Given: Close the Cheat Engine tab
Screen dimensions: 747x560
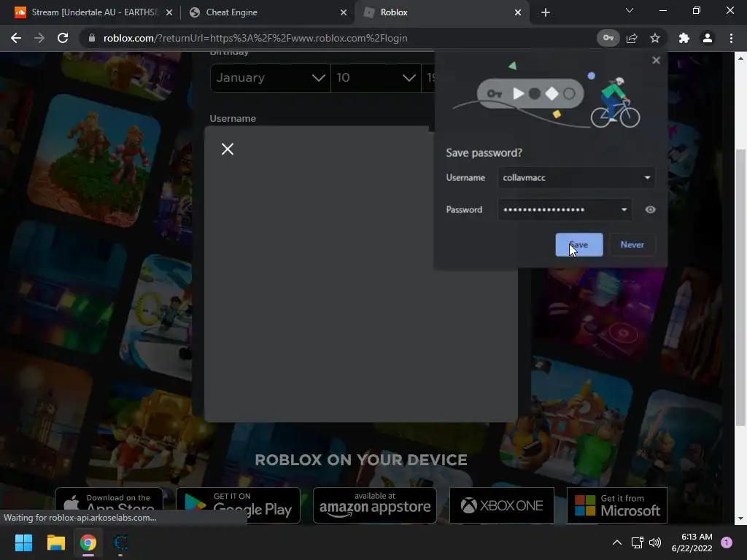Looking at the screenshot, I should pos(344,12).
